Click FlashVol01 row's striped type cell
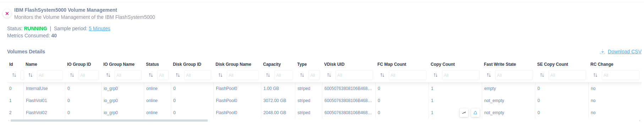The image size is (644, 128). click(x=309, y=101)
